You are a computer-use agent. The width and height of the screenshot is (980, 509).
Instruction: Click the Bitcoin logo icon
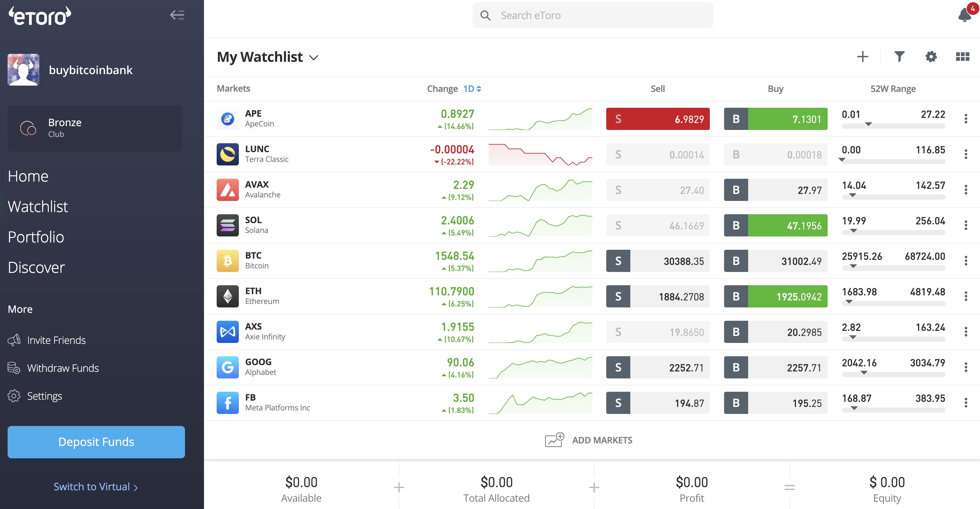(x=227, y=261)
